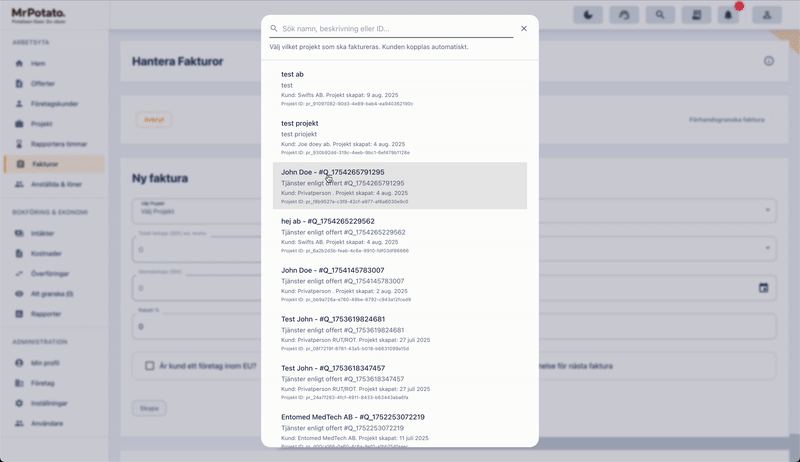Choose John Doe - #Q_1754145783007 project
The height and width of the screenshot is (462, 800).
click(x=399, y=285)
